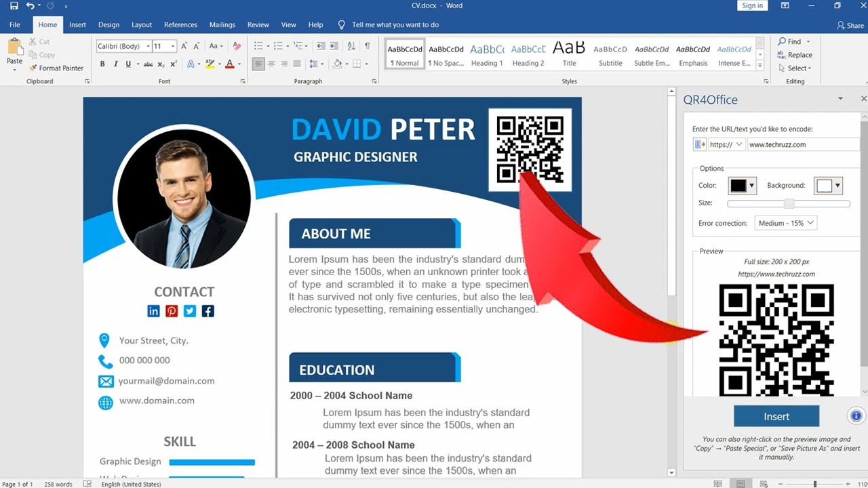Click the proofing icon in status bar

click(87, 484)
